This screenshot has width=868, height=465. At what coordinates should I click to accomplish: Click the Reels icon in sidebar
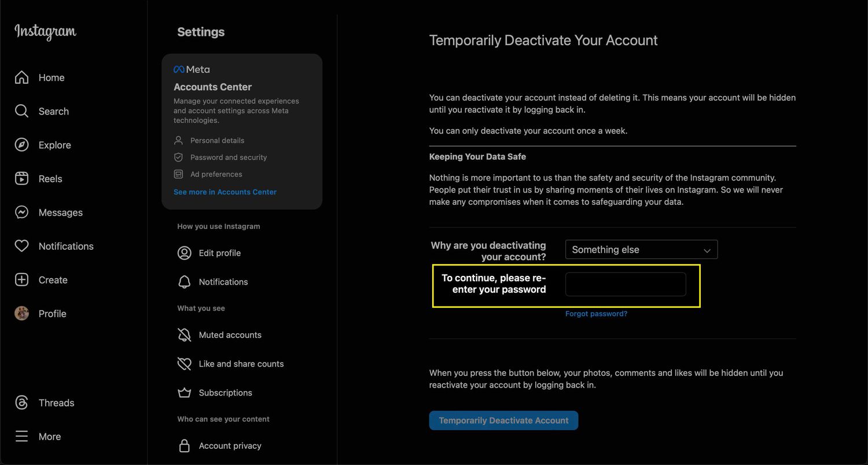21,179
